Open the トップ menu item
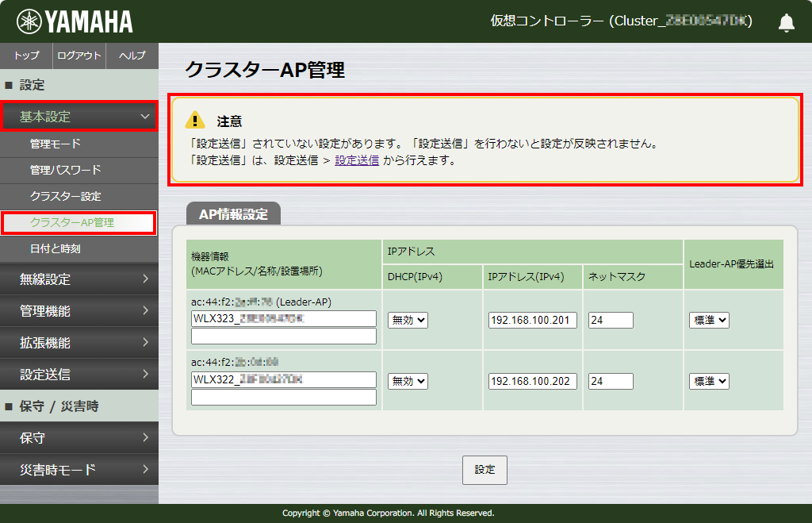Image resolution: width=812 pixels, height=523 pixels. (x=26, y=56)
